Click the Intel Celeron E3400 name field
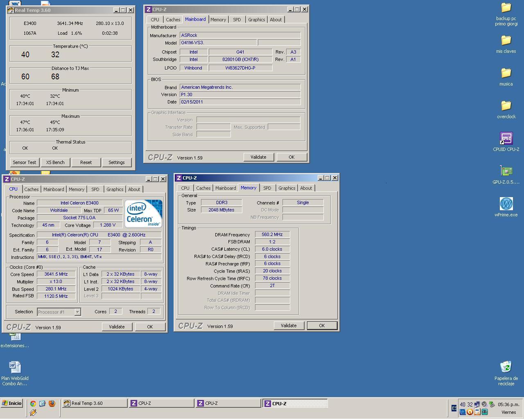The height and width of the screenshot is (420, 524). click(79, 203)
